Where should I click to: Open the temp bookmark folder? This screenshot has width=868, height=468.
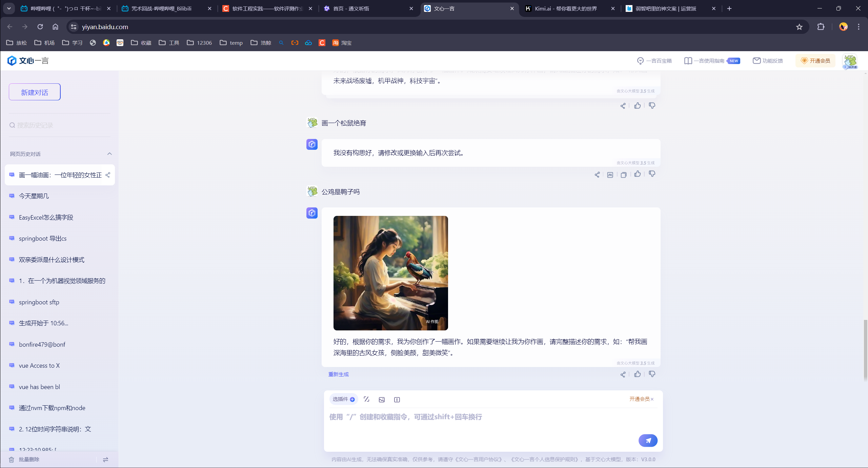[x=231, y=43]
